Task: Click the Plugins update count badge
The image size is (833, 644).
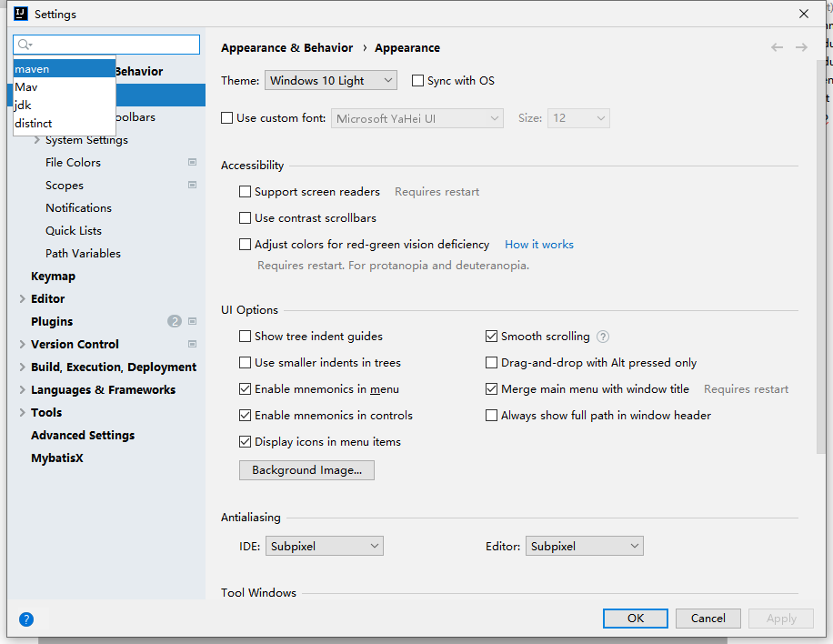Action: [175, 321]
